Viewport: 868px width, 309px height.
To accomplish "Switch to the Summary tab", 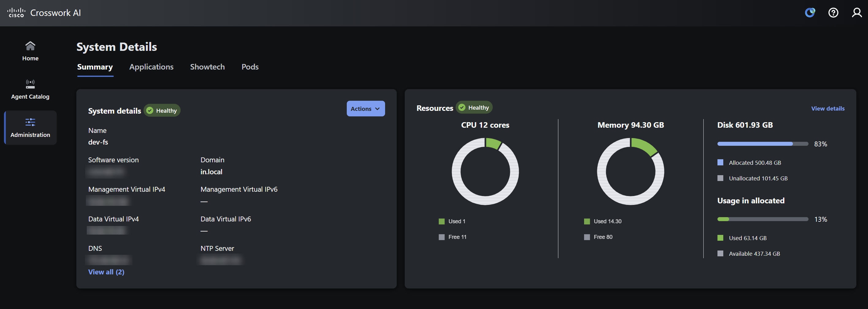I will [x=95, y=67].
